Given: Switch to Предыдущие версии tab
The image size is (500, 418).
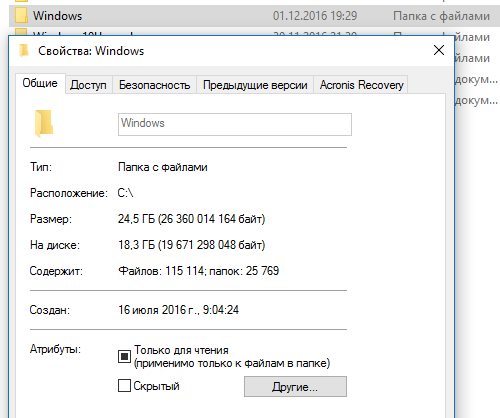Looking at the screenshot, I should point(255,85).
